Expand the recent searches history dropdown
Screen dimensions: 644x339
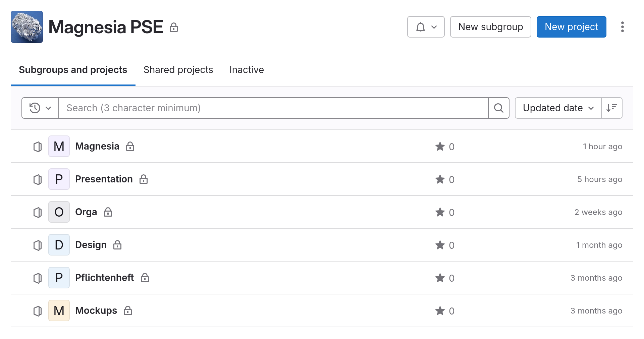(40, 108)
